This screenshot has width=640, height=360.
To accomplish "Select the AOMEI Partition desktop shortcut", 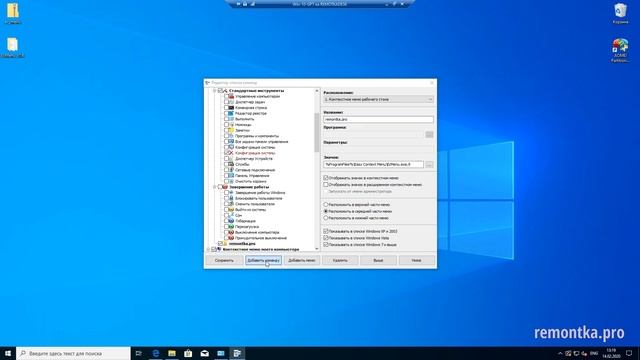I will click(620, 51).
